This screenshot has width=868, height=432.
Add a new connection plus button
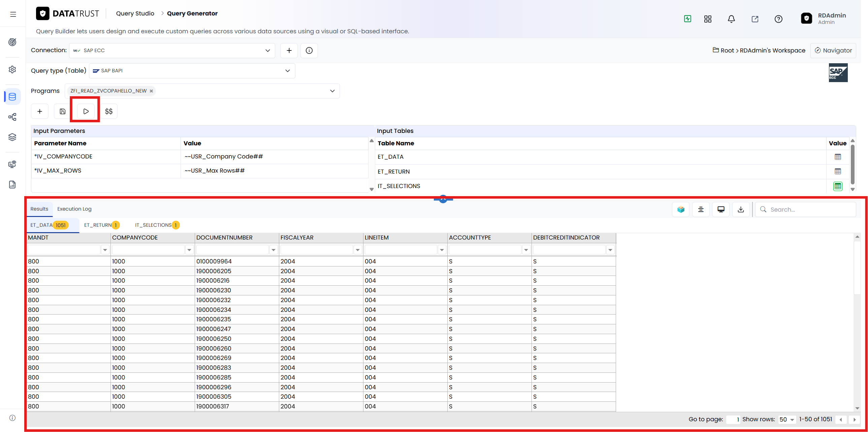(289, 50)
